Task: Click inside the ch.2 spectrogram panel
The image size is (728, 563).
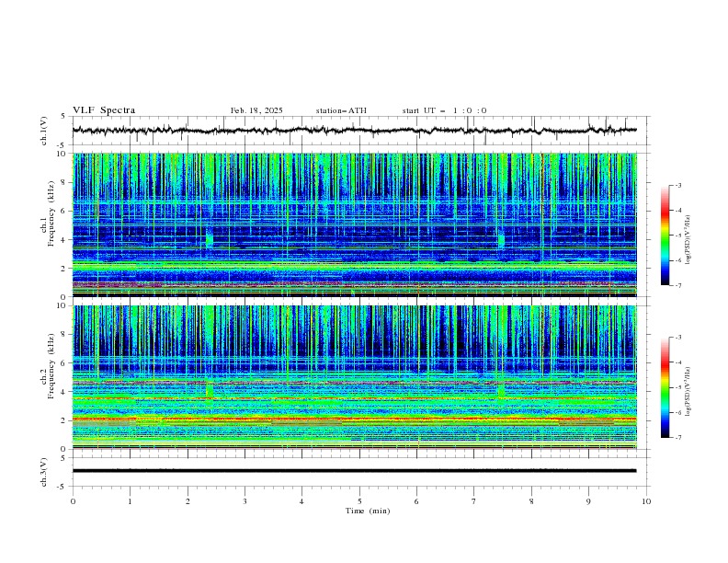Action: (x=354, y=377)
